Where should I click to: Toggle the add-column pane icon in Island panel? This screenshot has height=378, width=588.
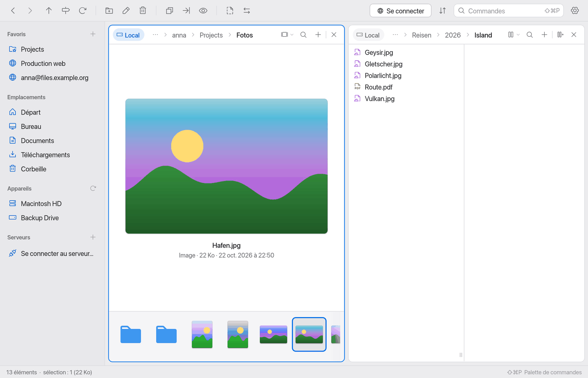click(x=560, y=35)
